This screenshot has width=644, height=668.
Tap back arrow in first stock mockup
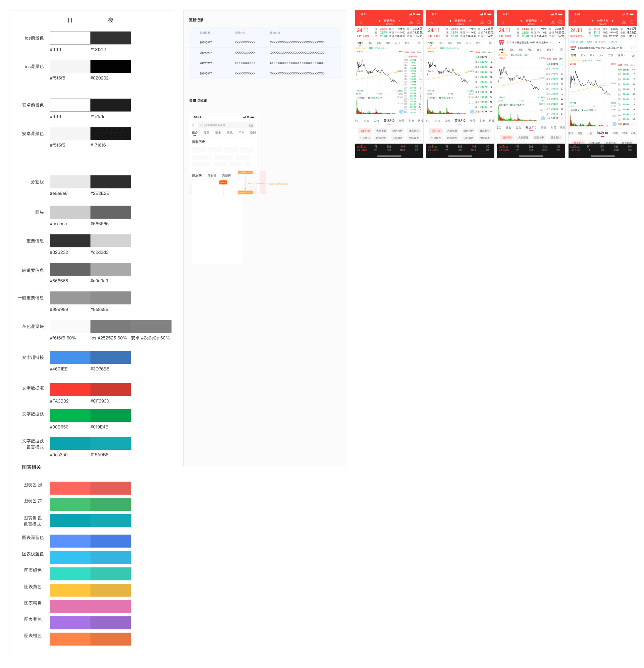tap(361, 22)
